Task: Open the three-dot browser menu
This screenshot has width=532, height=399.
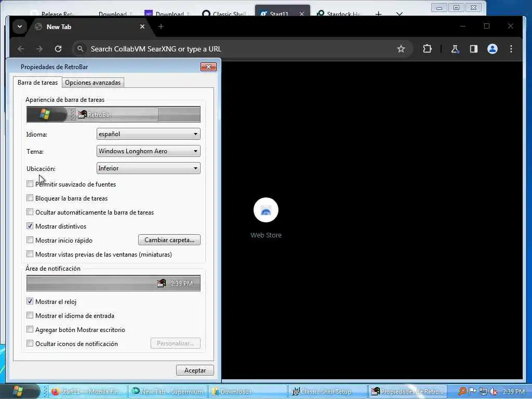Action: (511, 49)
